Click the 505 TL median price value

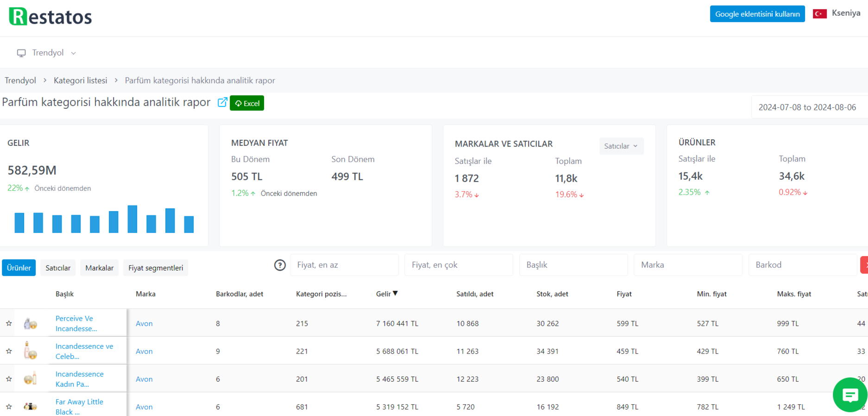point(247,176)
